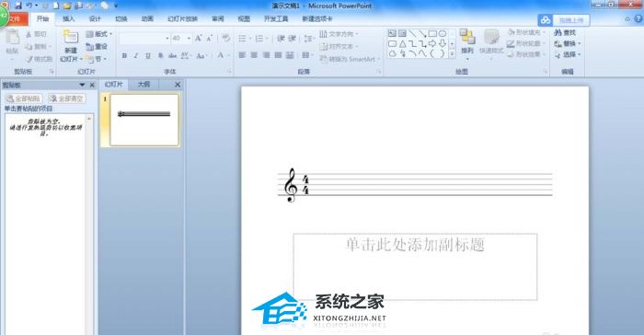Screen dimensions: 644x335
Task: Select the arrow line shape
Action: click(x=422, y=33)
